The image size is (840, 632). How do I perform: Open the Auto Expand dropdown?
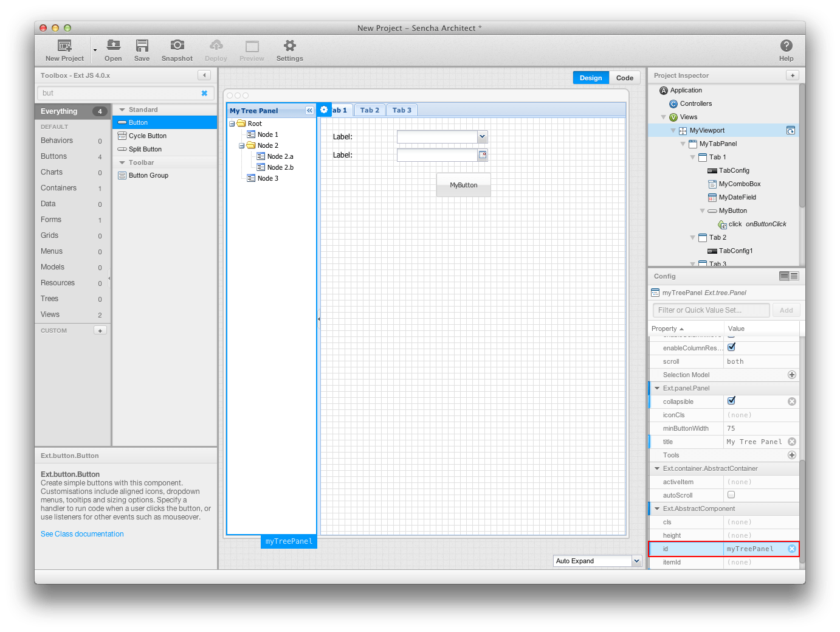coord(636,561)
